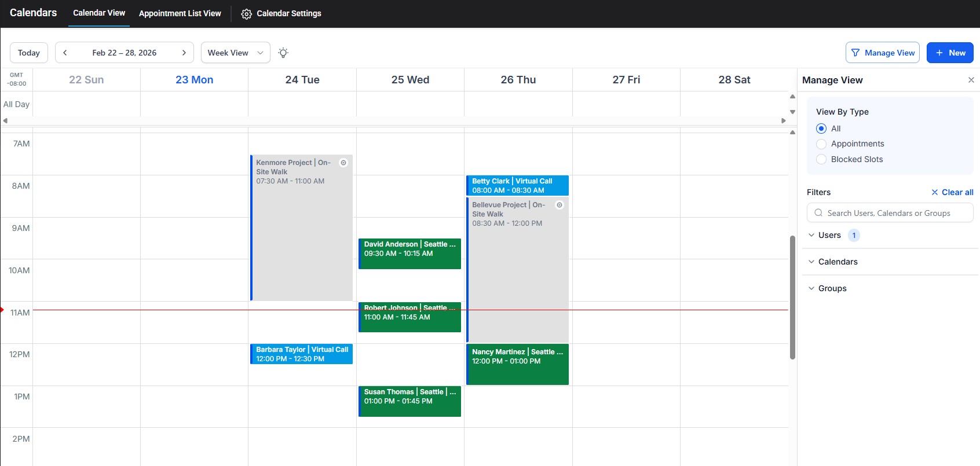Click the plus icon in New button
The height and width of the screenshot is (466, 980).
point(939,53)
